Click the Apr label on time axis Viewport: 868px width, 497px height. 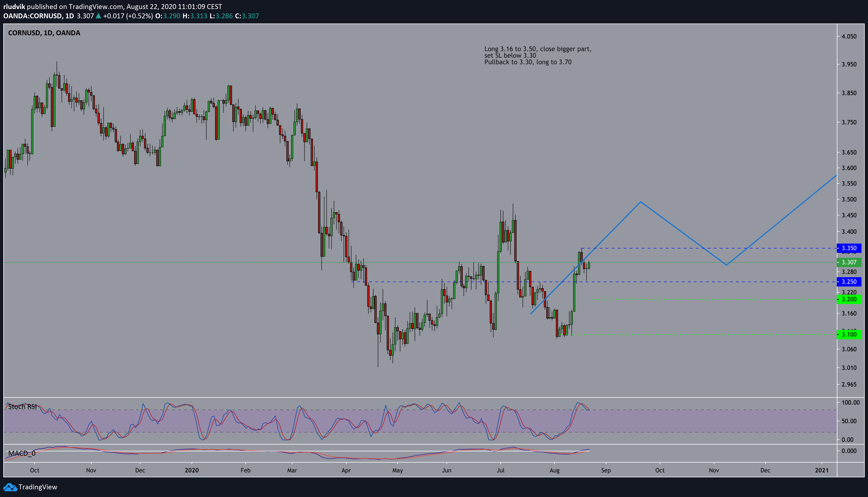click(x=346, y=471)
